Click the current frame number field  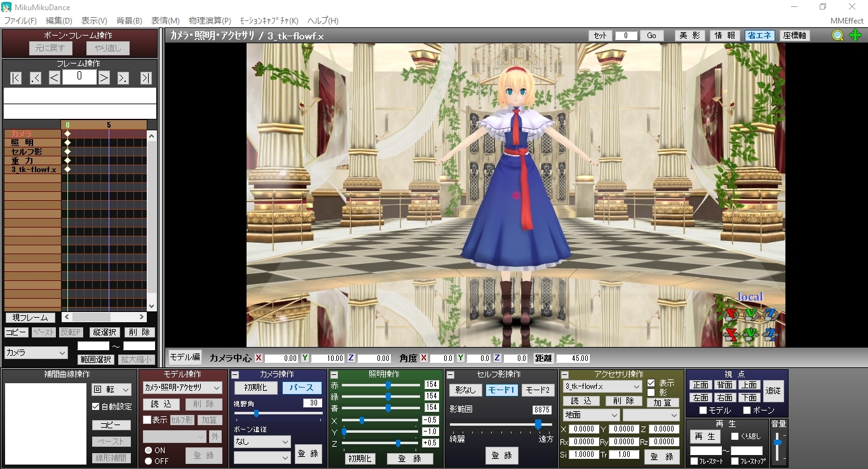coord(79,77)
